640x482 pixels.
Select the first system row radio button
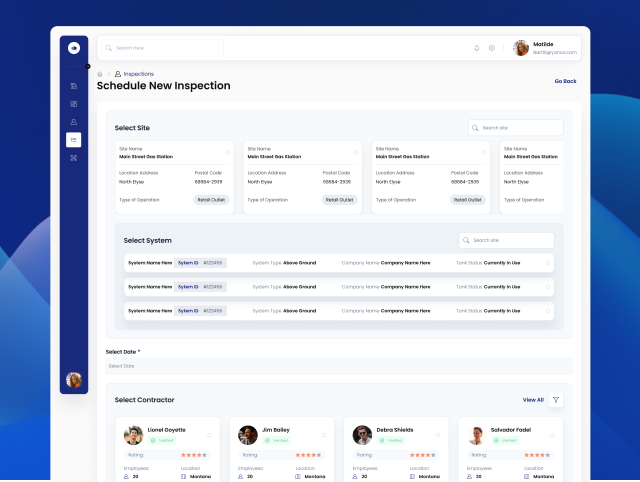(548, 263)
